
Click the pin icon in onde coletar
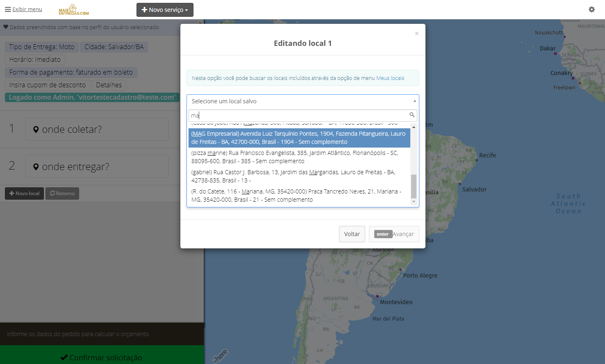(36, 130)
